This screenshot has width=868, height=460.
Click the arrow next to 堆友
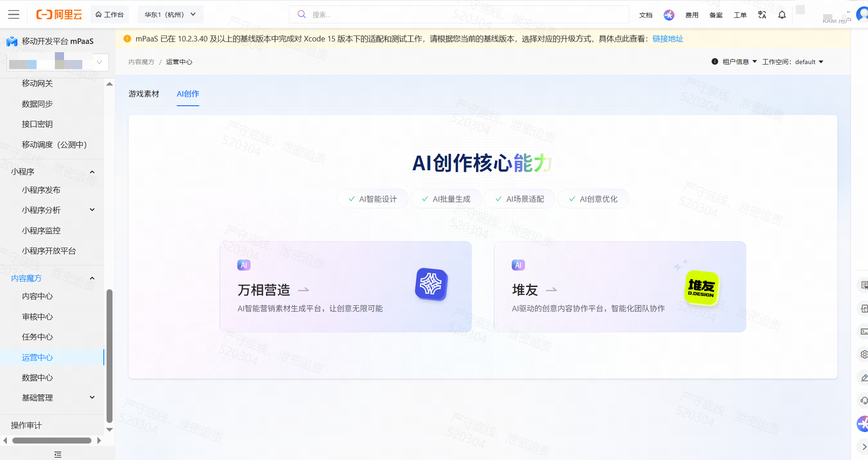click(552, 290)
